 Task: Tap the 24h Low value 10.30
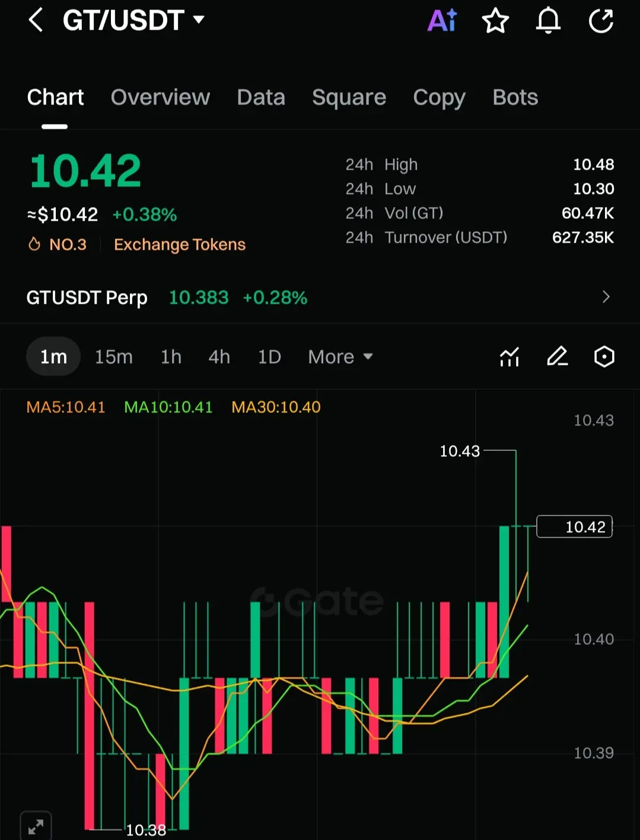pyautogui.click(x=593, y=189)
